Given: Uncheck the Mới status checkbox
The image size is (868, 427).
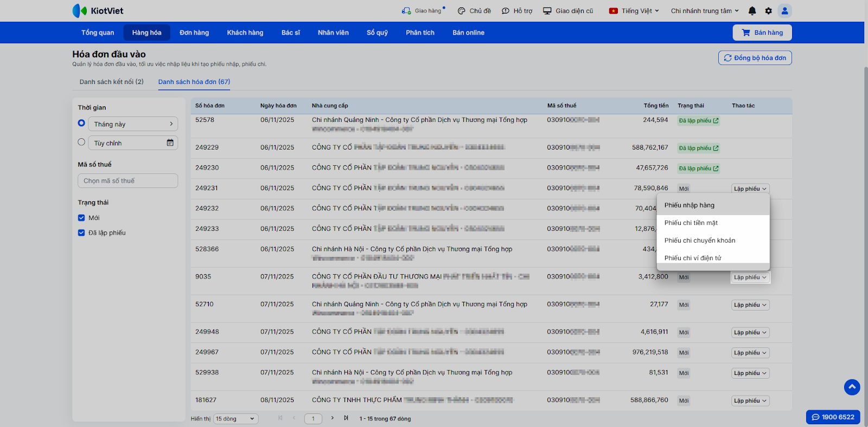Looking at the screenshot, I should (81, 218).
